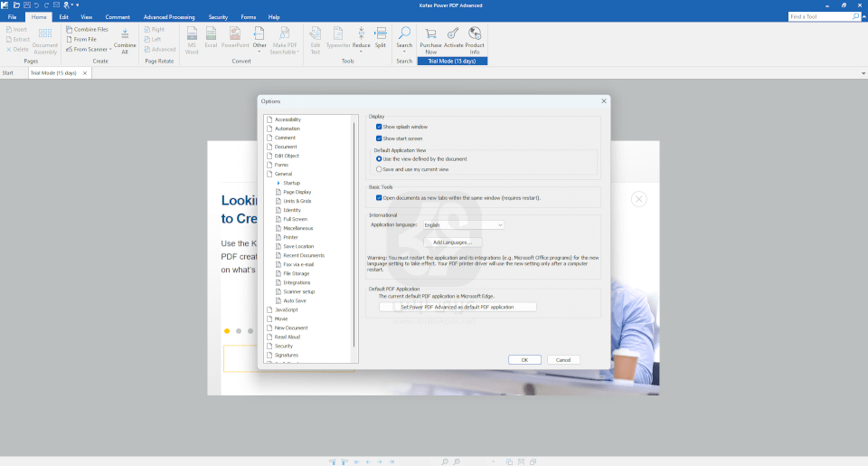Viewport: 868px width, 466px height.
Task: Click the Add Languages button
Action: (x=453, y=243)
